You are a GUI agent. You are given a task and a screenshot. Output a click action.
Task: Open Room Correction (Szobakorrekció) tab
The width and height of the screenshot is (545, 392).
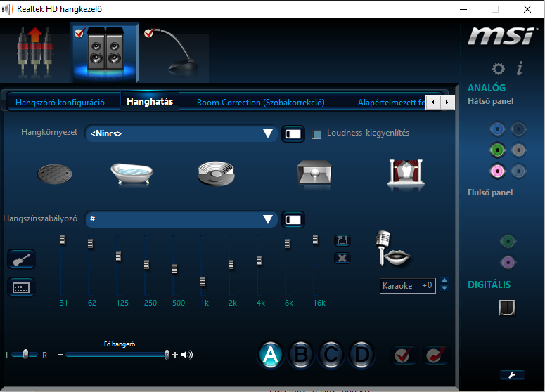261,103
